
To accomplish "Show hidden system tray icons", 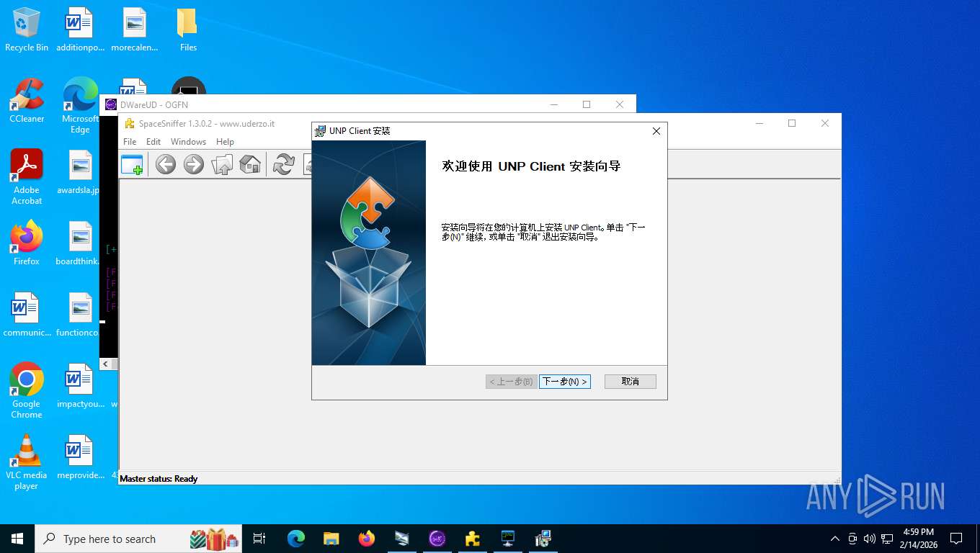I will (835, 539).
